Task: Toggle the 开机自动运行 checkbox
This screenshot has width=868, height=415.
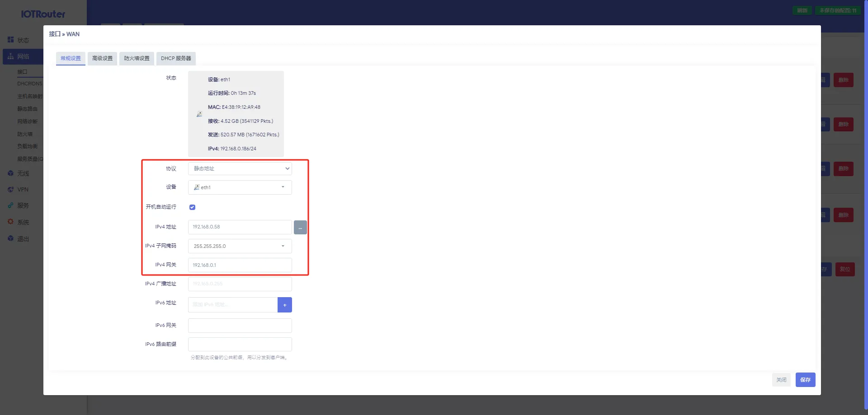Action: pos(192,207)
